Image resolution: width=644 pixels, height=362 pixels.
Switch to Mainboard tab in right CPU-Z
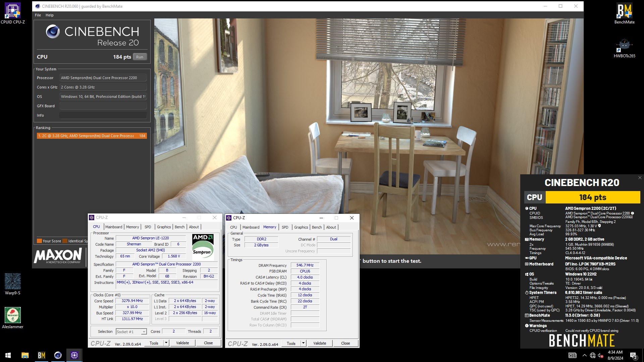[251, 227]
